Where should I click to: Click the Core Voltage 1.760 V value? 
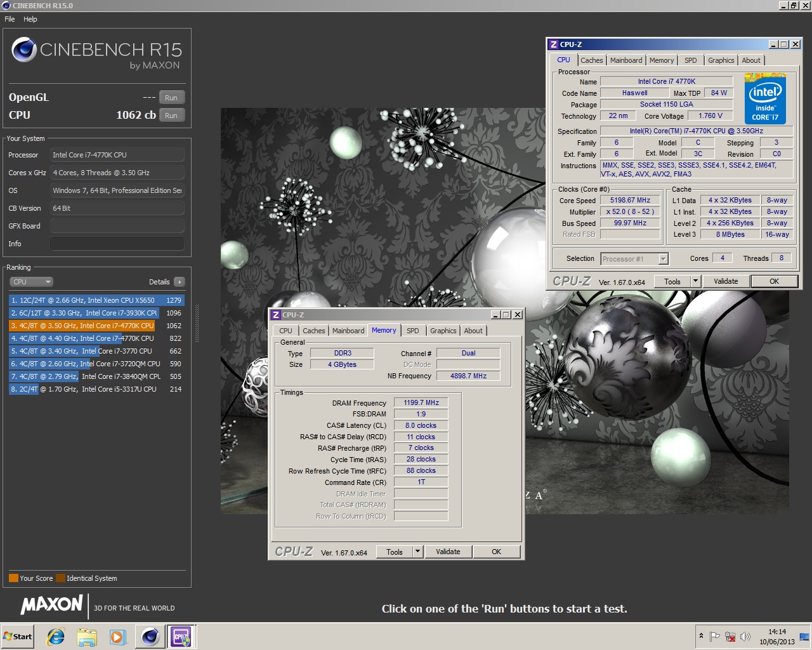point(710,116)
